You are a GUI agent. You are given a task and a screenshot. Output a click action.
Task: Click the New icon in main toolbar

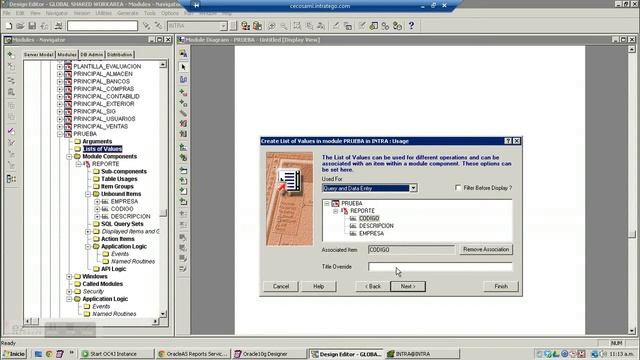[9, 26]
